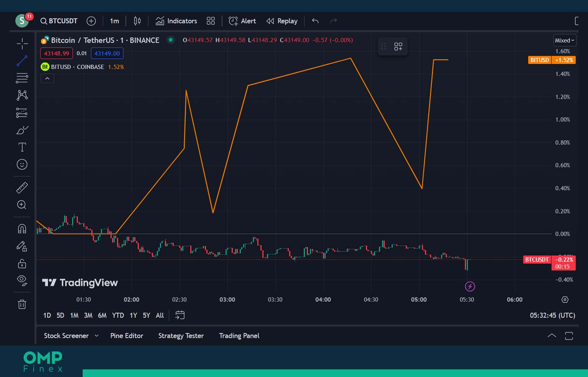This screenshot has height=377, width=588.
Task: Open the Fibonacci retracement tools
Action: [x=22, y=78]
